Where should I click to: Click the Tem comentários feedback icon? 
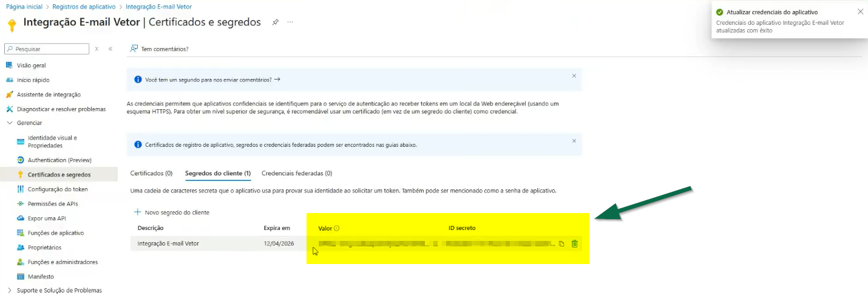point(134,49)
